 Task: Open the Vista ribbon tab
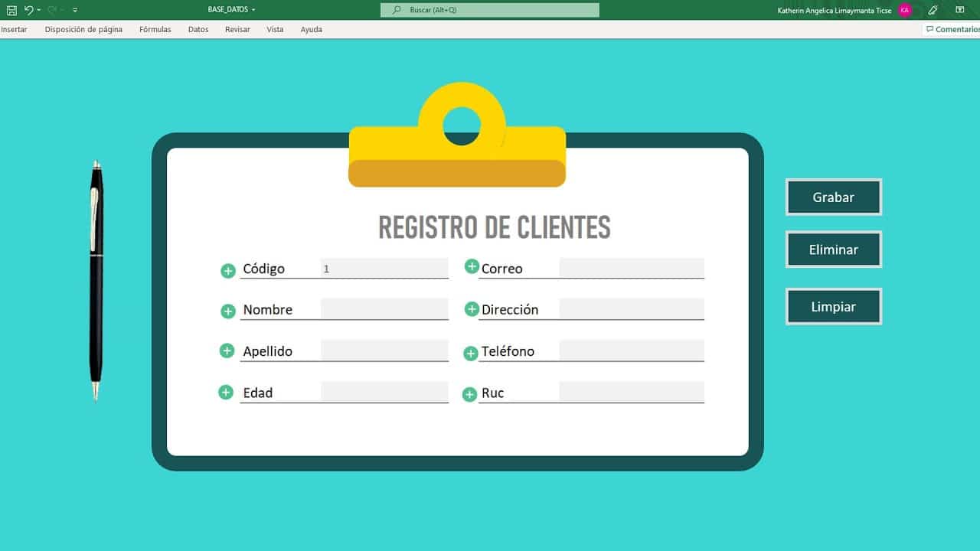tap(275, 29)
